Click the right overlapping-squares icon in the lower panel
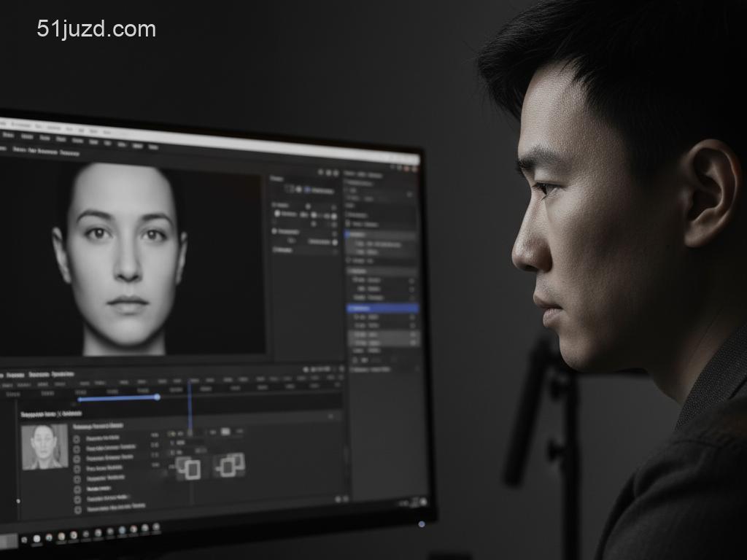747x560 pixels. [230, 464]
